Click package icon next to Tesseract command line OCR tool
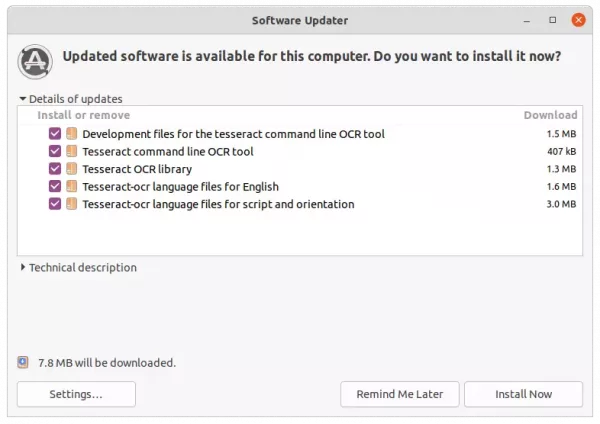 (72, 151)
